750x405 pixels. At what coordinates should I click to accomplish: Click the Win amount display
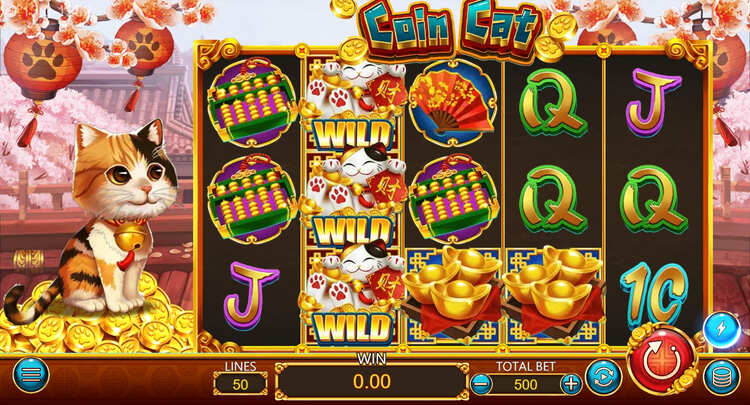pos(372,381)
